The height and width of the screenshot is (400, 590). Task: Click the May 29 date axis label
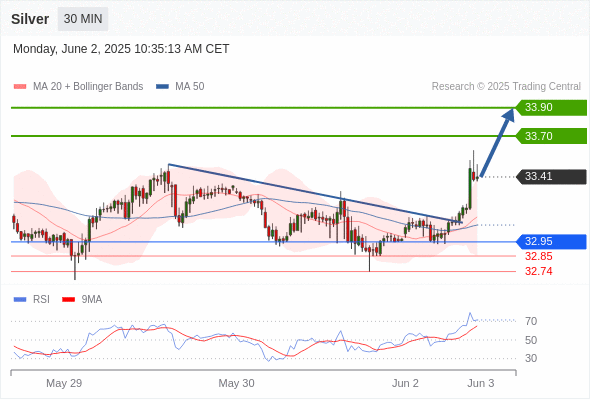pos(64,383)
